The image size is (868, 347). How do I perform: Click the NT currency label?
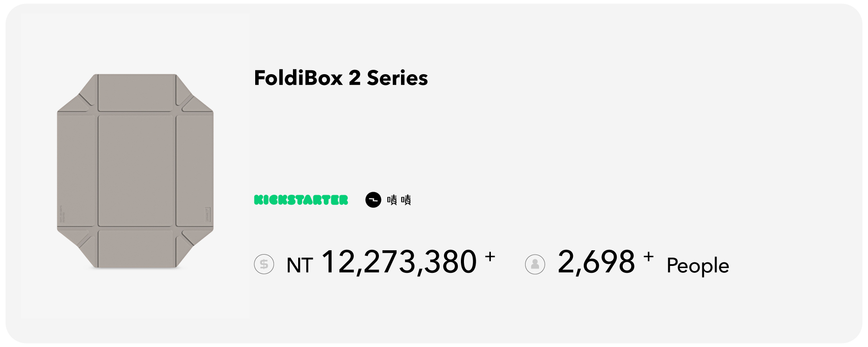click(299, 265)
